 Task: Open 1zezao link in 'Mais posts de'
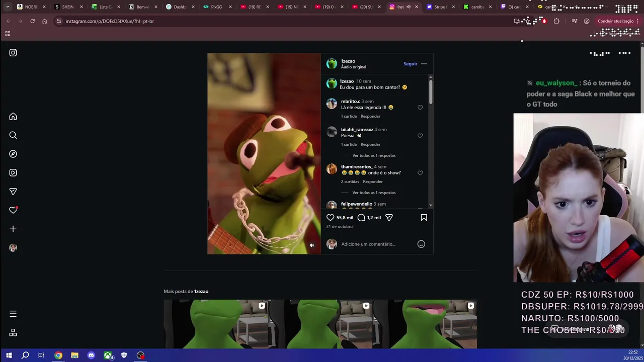click(201, 292)
